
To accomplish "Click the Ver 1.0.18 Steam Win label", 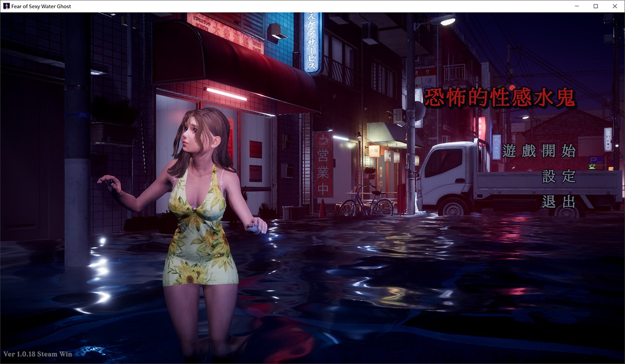I will pos(37,354).
